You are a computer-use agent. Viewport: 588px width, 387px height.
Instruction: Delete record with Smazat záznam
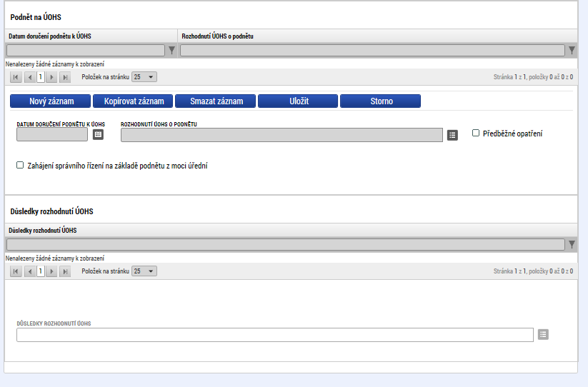(215, 101)
